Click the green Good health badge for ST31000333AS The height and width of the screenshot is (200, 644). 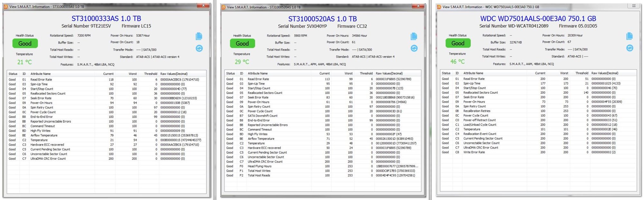[x=25, y=43]
